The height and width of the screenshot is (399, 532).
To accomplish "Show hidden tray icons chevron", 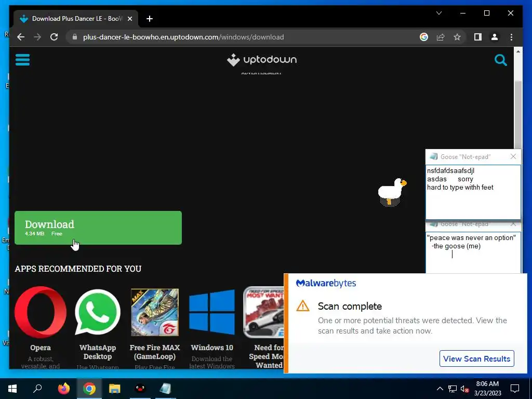I will click(440, 389).
